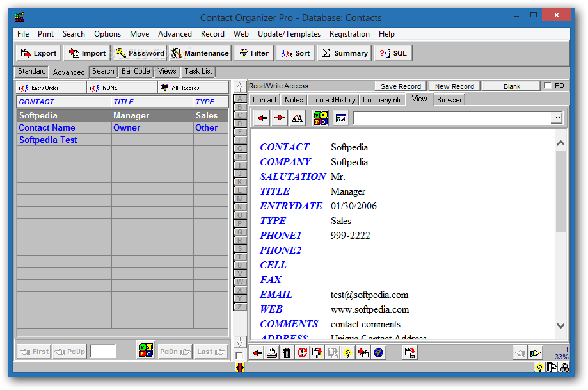Click the View panel scroll down arrow
Viewport: 588px width, 390px height.
[x=560, y=325]
